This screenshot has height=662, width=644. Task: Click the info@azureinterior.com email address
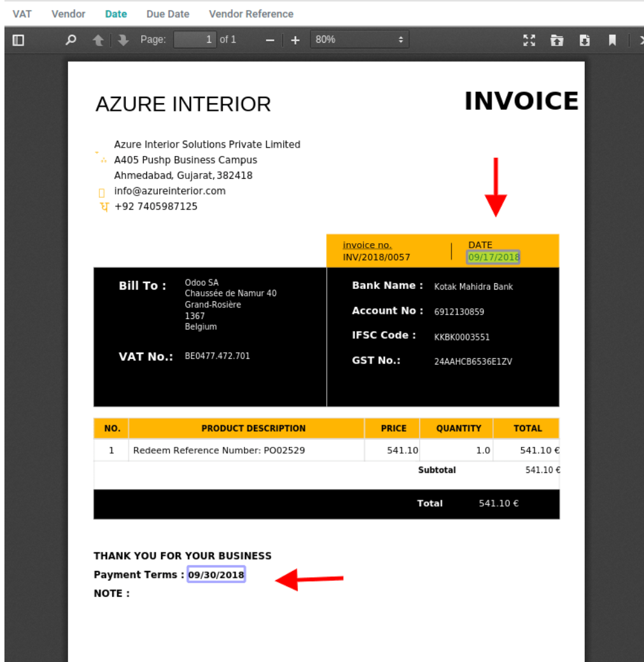click(170, 191)
